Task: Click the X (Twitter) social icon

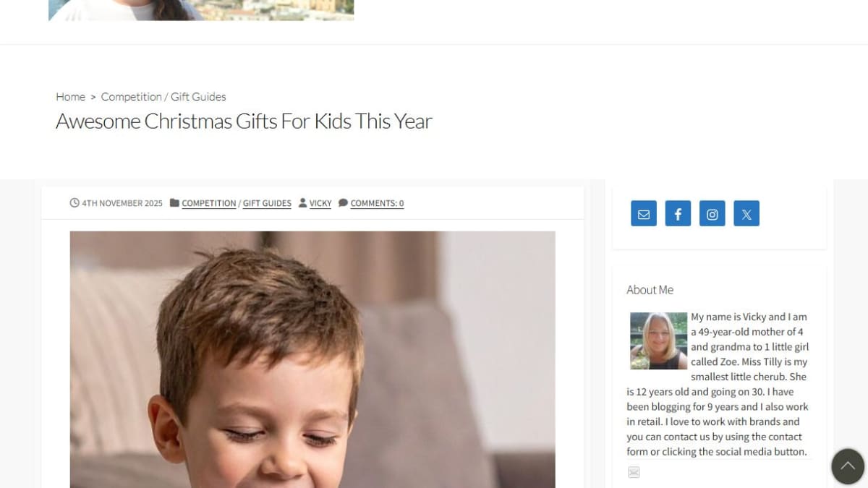Action: click(746, 213)
